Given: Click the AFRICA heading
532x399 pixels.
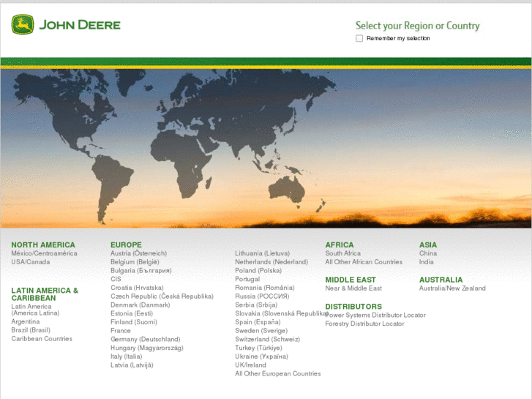Looking at the screenshot, I should (x=340, y=245).
